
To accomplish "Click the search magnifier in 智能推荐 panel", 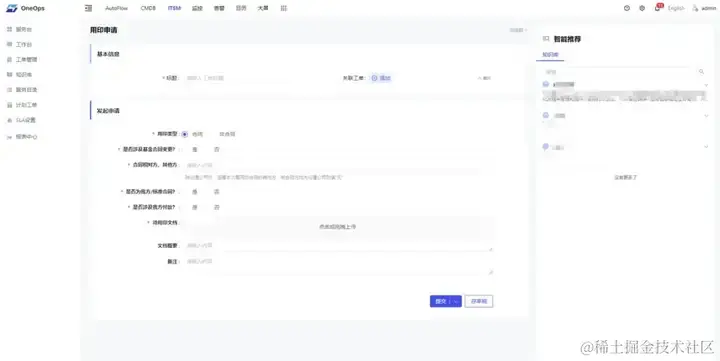I will [x=701, y=72].
